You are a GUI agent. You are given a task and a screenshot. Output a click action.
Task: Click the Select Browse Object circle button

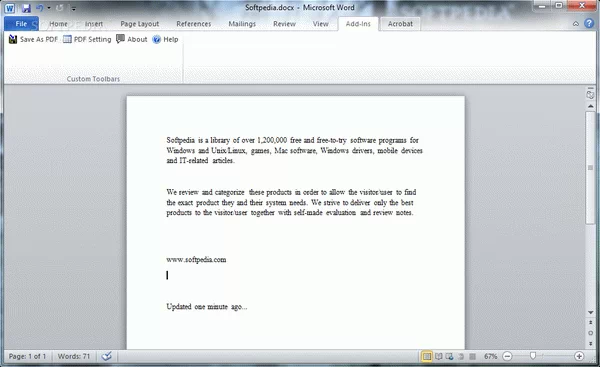click(590, 333)
